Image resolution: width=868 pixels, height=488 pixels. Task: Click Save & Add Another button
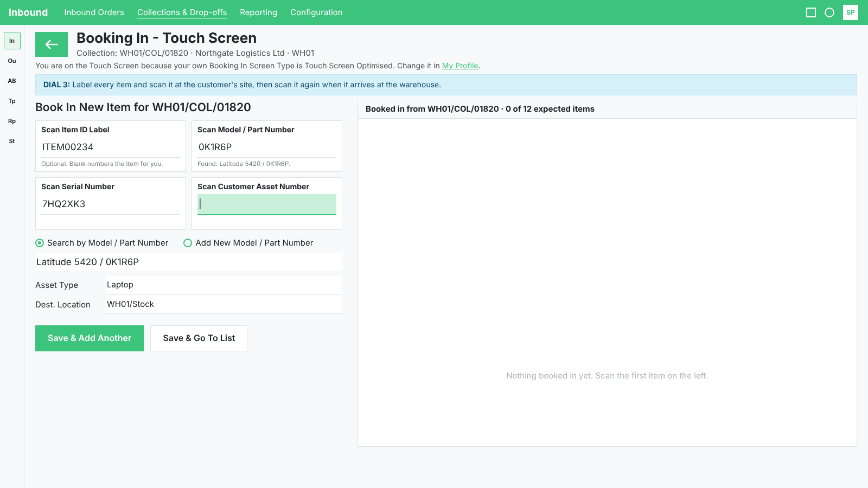(90, 338)
